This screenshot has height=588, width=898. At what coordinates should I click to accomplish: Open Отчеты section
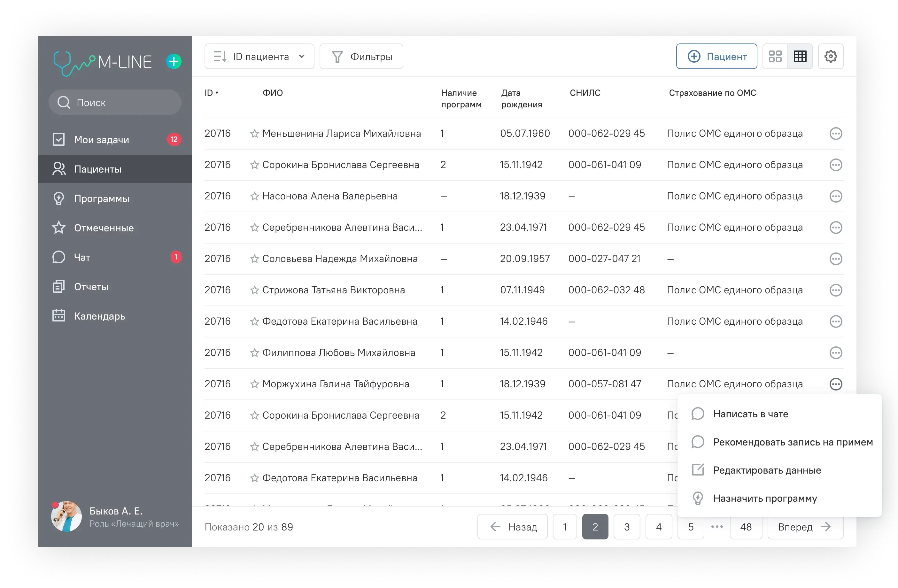click(115, 287)
